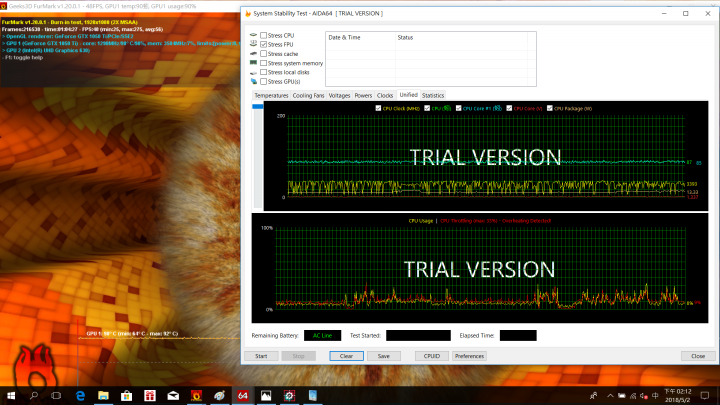The width and height of the screenshot is (720, 405).
Task: Click the disk icon beside Stress local disks
Action: click(x=253, y=73)
